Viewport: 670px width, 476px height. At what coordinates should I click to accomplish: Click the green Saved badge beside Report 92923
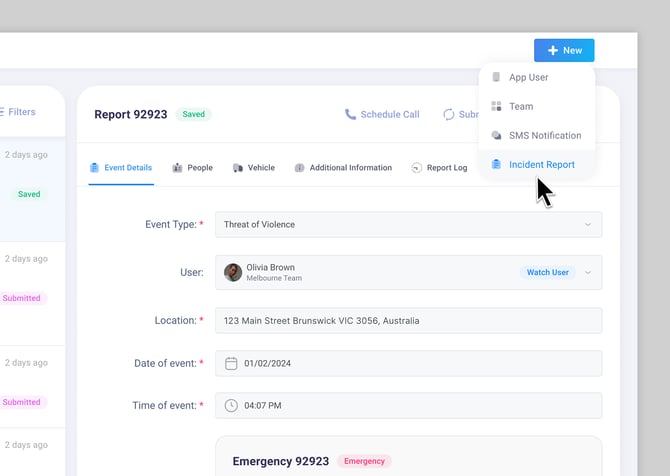pyautogui.click(x=194, y=114)
